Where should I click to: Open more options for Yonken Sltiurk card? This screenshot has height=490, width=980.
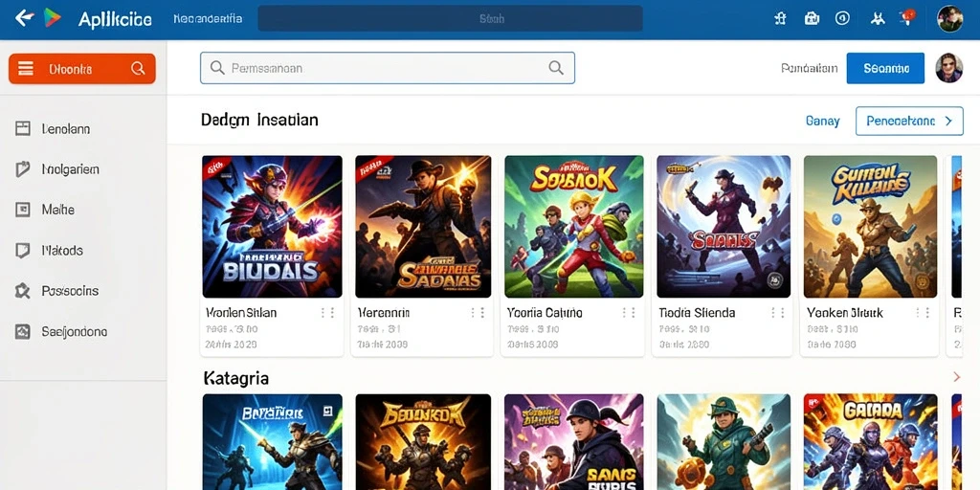click(x=923, y=313)
